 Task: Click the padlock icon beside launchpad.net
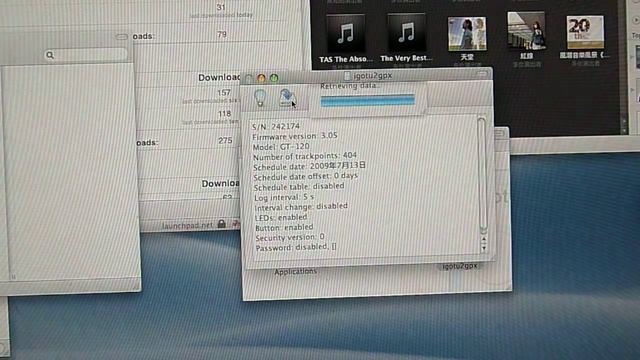(x=222, y=224)
